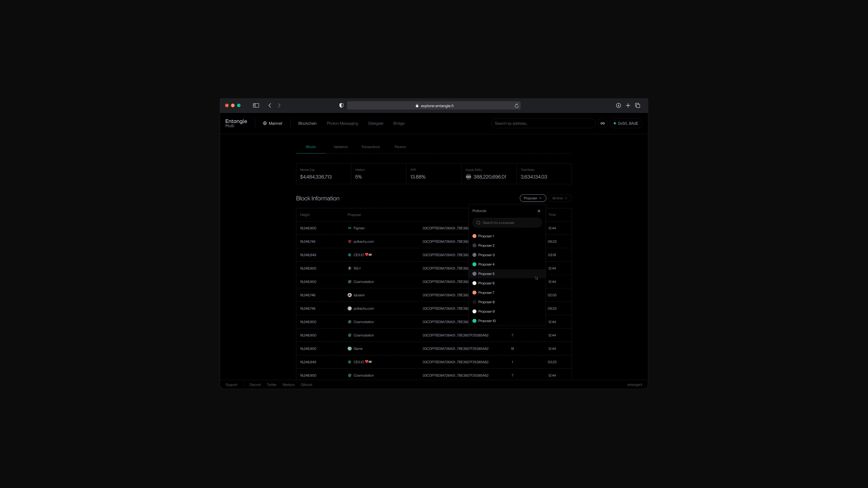This screenshot has width=868, height=488.
Task: Open the Discord footer link
Action: tap(255, 385)
